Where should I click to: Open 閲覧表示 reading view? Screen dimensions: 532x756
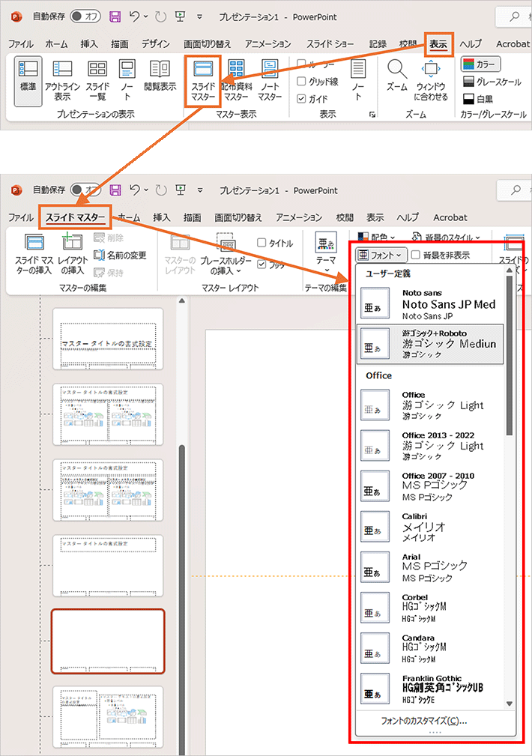coord(160,76)
